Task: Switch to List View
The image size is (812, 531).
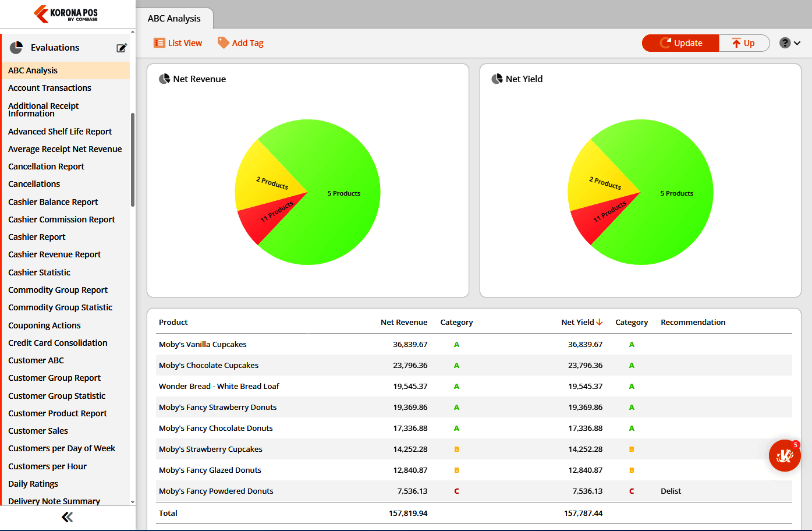Action: 178,43
